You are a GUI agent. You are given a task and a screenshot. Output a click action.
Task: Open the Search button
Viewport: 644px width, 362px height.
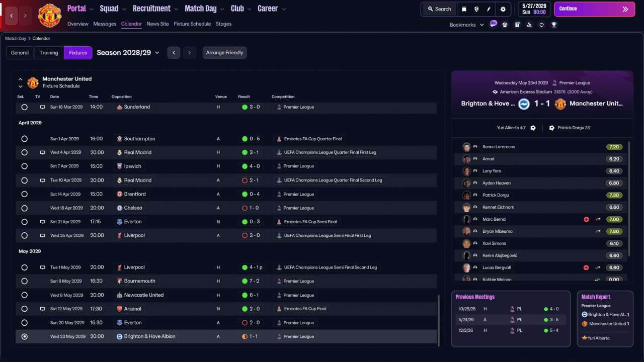click(439, 9)
